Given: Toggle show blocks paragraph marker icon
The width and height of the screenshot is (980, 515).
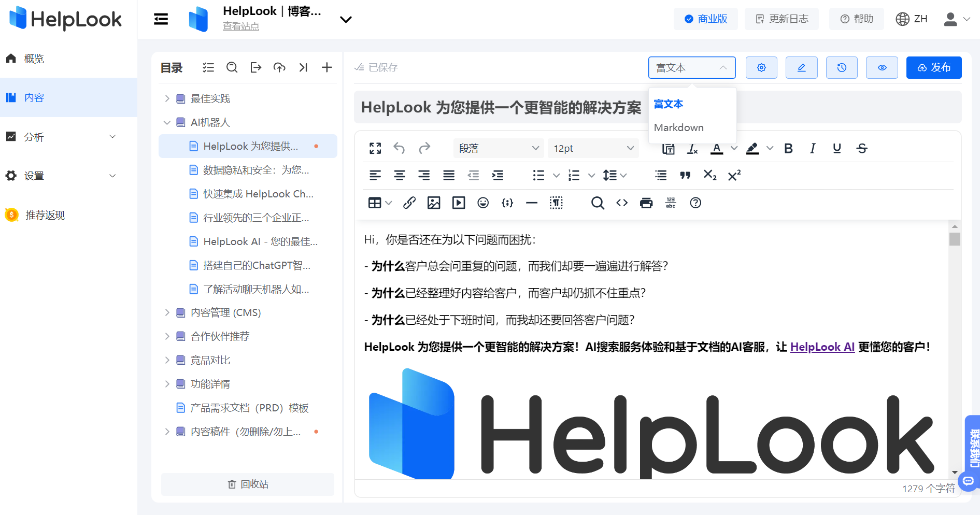Looking at the screenshot, I should click(x=556, y=203).
